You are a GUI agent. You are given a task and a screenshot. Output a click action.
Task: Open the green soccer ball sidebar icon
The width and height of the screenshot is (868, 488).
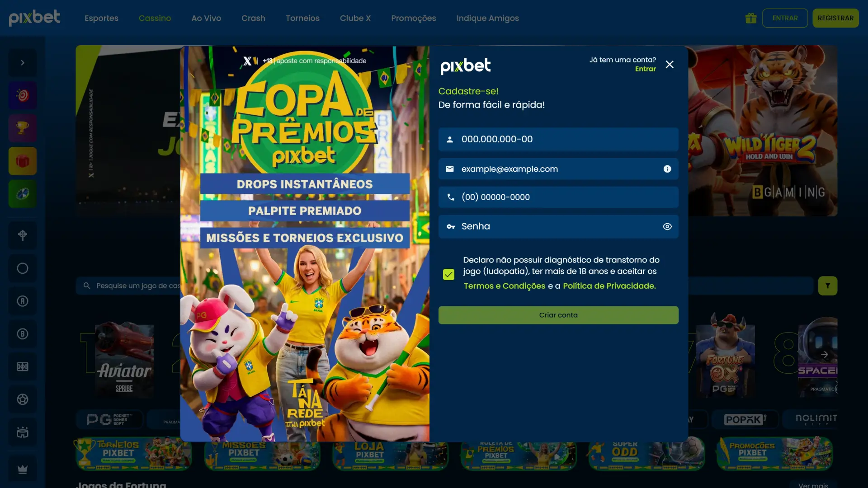(23, 194)
